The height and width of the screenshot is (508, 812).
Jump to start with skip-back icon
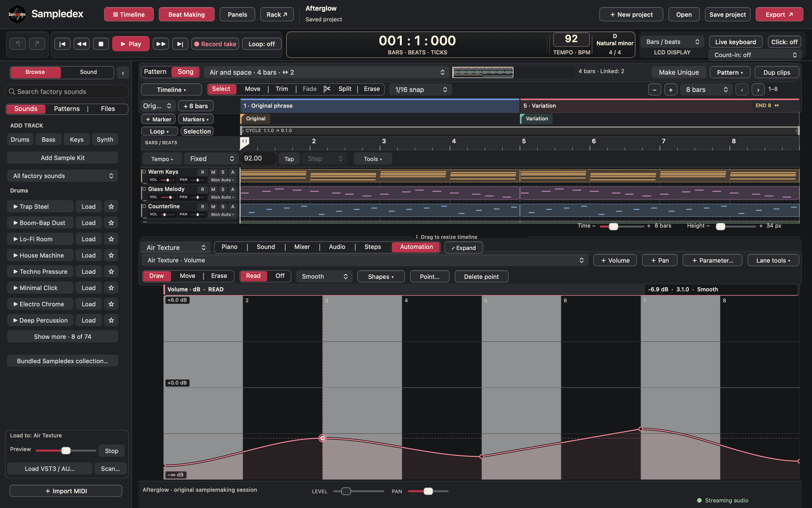pos(62,44)
